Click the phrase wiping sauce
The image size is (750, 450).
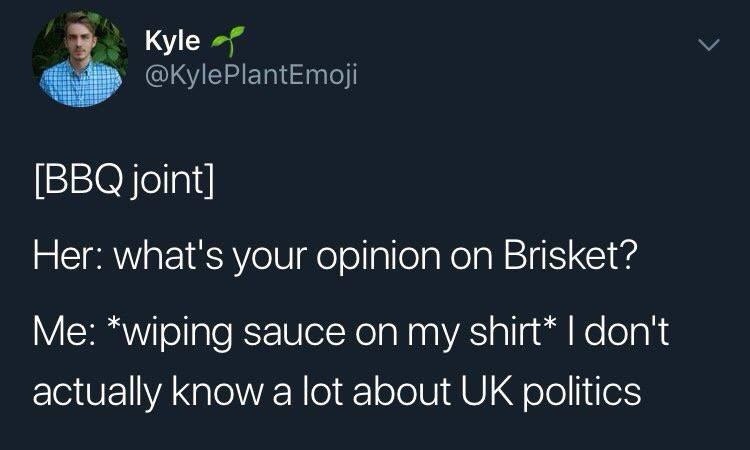(x=234, y=334)
